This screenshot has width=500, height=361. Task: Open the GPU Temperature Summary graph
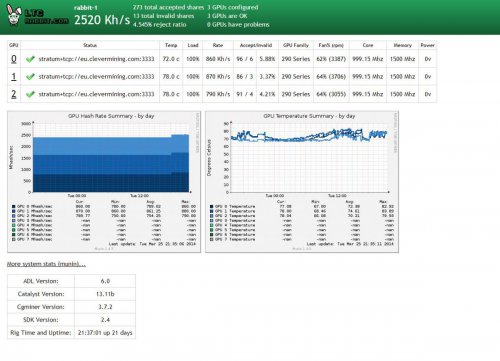(x=302, y=182)
